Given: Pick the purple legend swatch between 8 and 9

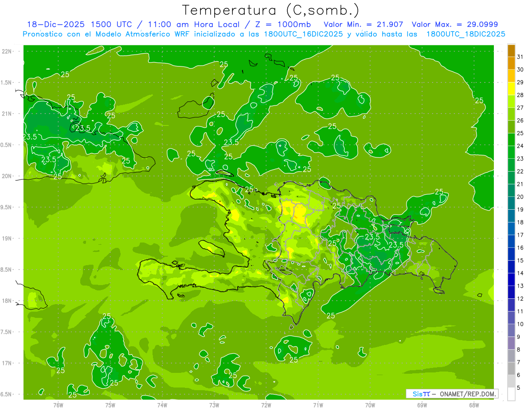Looking at the screenshot, I should pos(511,343).
